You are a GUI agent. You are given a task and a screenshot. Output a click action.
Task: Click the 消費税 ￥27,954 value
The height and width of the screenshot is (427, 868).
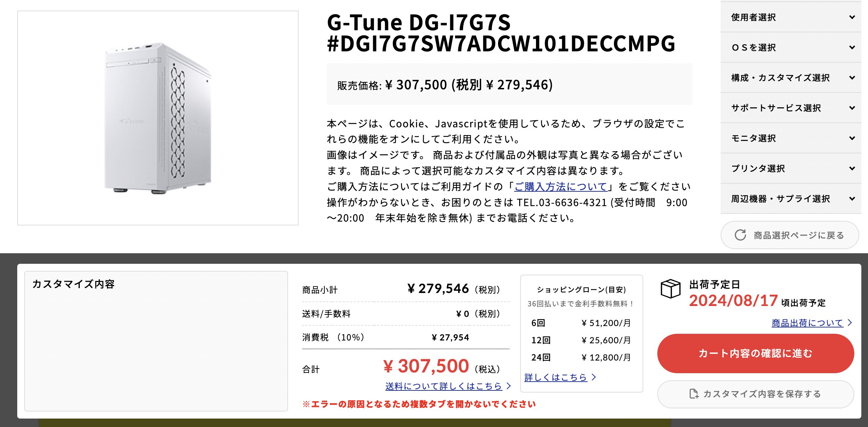pyautogui.click(x=451, y=337)
